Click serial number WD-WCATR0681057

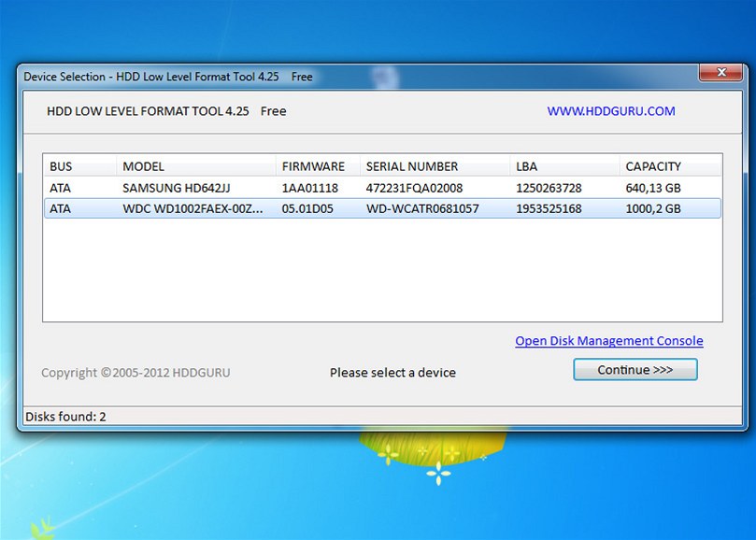coord(422,208)
